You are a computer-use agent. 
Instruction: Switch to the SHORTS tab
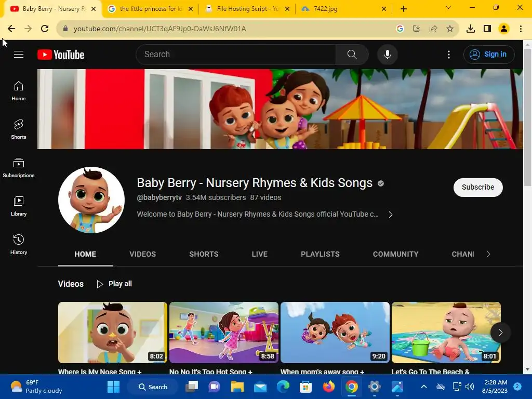[x=204, y=254]
